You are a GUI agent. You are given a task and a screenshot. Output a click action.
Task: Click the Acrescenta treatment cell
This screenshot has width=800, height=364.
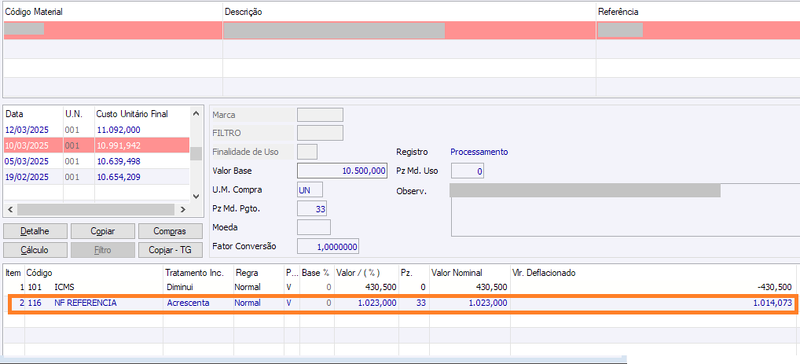tap(188, 303)
